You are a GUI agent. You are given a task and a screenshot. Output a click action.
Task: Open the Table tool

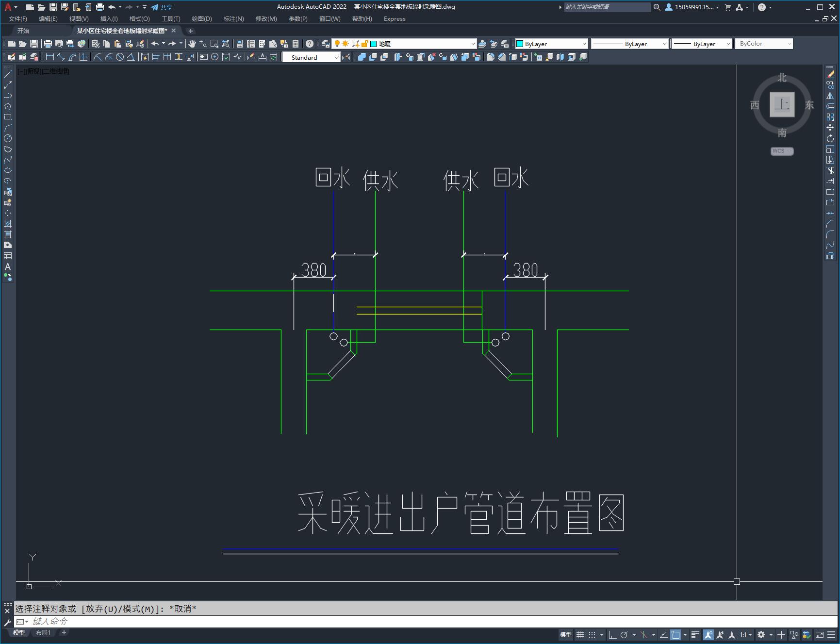pos(8,256)
